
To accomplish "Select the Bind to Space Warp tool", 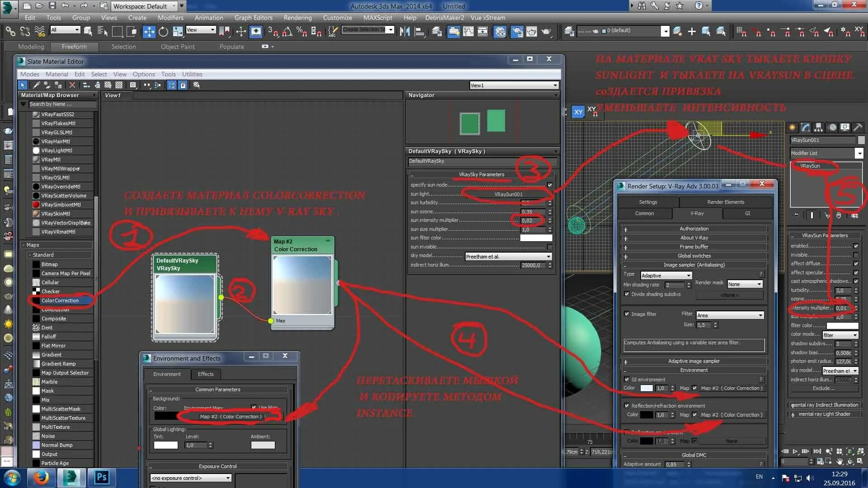I will coord(40,31).
